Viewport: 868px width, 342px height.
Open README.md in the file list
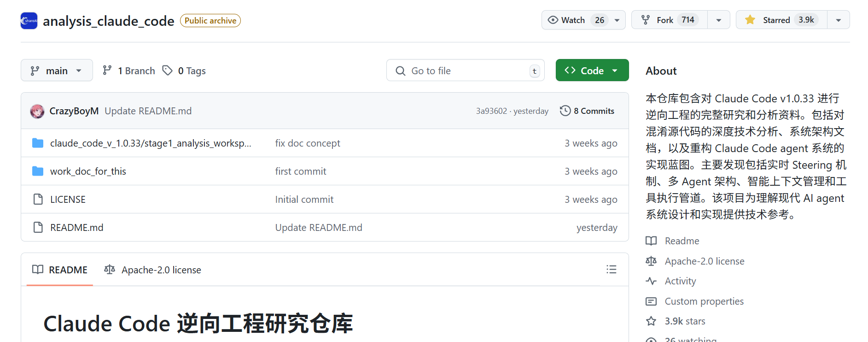pyautogui.click(x=77, y=228)
